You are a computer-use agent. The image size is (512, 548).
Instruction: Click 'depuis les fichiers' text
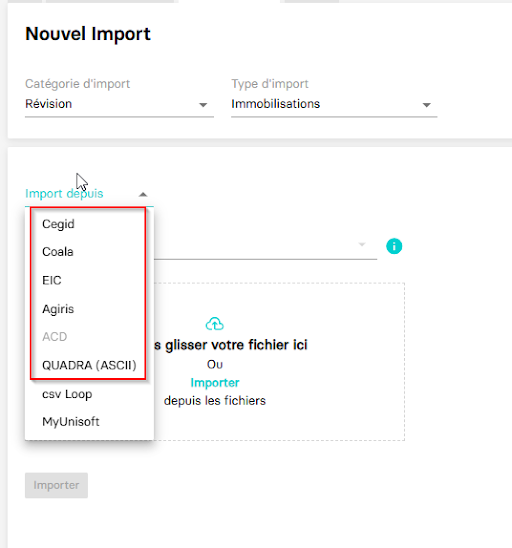[x=215, y=401]
